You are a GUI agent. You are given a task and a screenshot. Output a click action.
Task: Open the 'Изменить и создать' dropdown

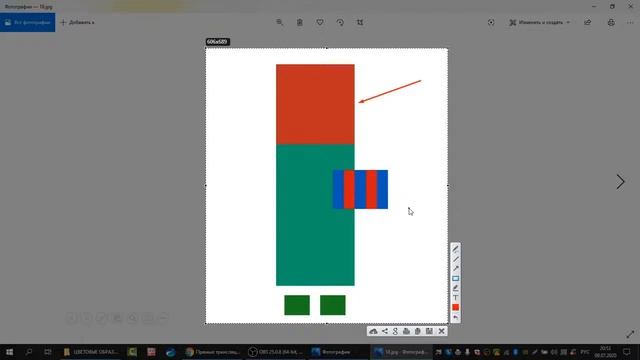tap(539, 22)
